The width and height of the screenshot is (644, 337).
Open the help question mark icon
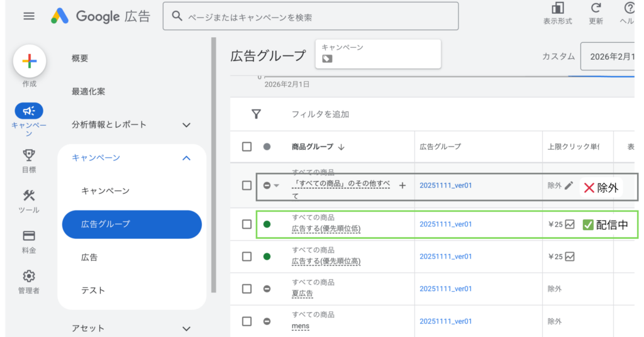[629, 8]
